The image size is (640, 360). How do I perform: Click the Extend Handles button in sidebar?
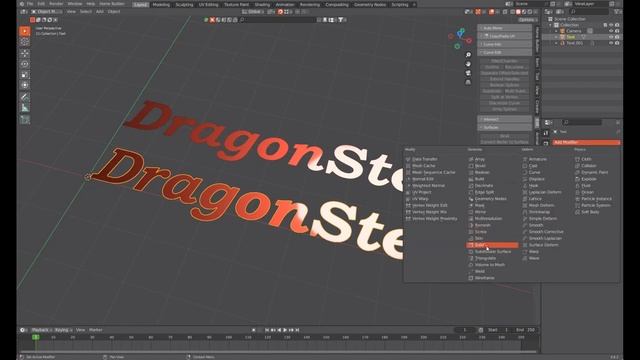504,79
